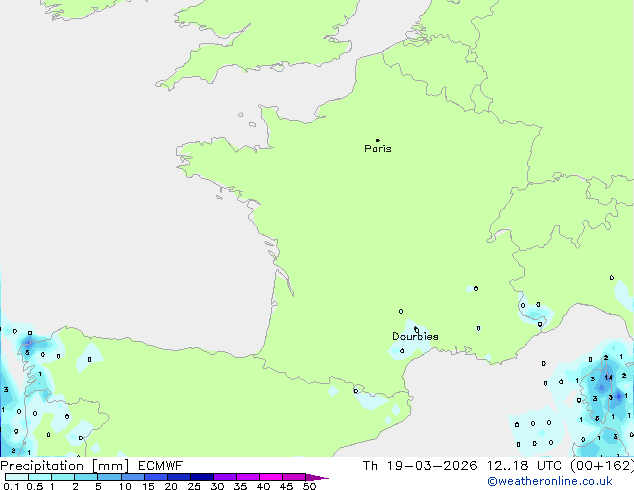This screenshot has height=490, width=634.
Task: Select the black dot marking Paris
Action: click(378, 140)
